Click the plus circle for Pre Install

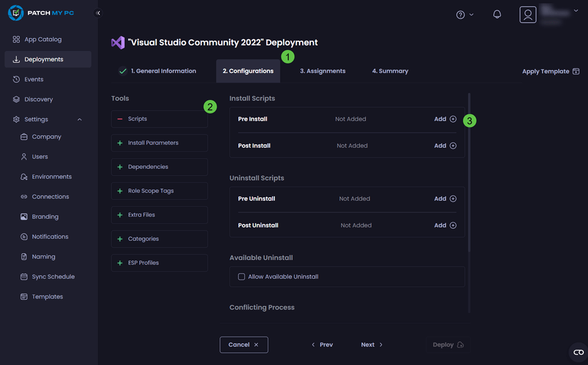[x=453, y=119]
